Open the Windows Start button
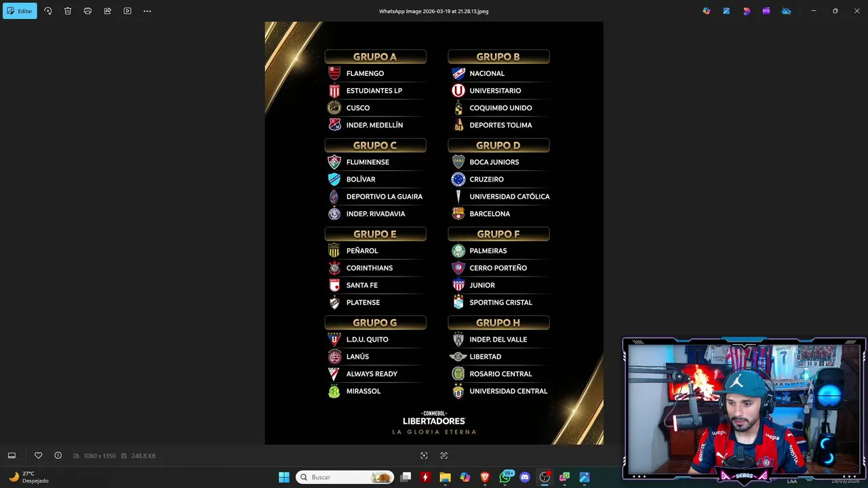This screenshot has height=488, width=868. [x=284, y=477]
